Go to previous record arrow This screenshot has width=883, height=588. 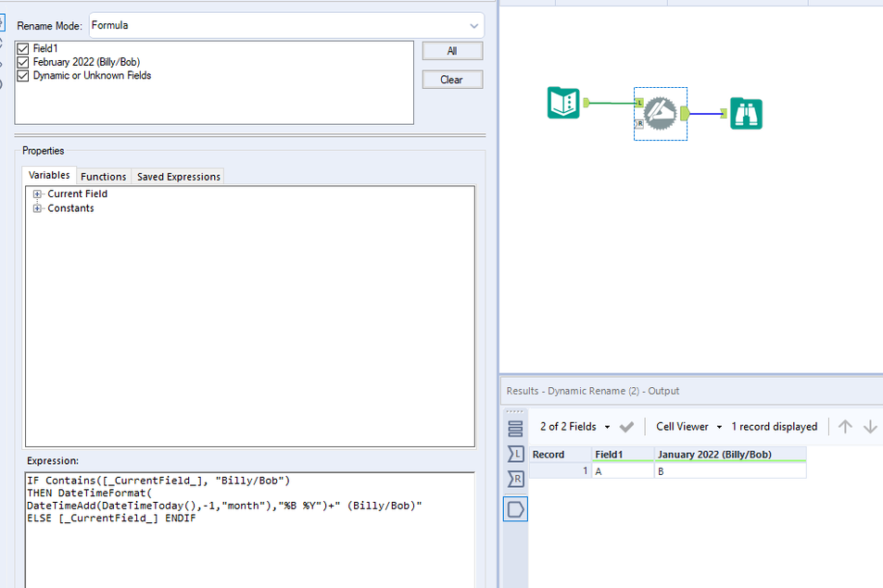(845, 427)
